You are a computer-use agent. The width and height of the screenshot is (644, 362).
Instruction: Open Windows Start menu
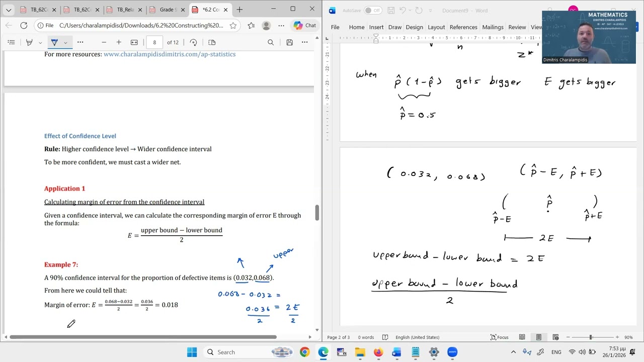[192, 352]
